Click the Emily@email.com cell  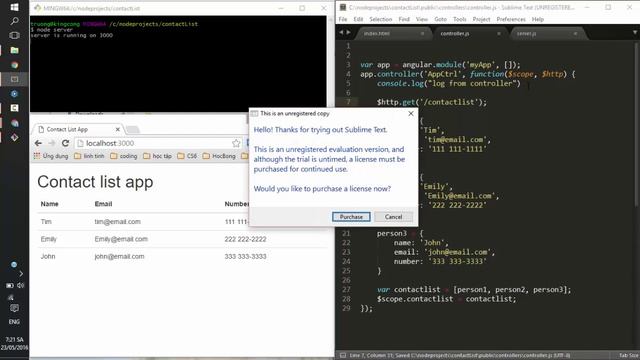point(121,239)
